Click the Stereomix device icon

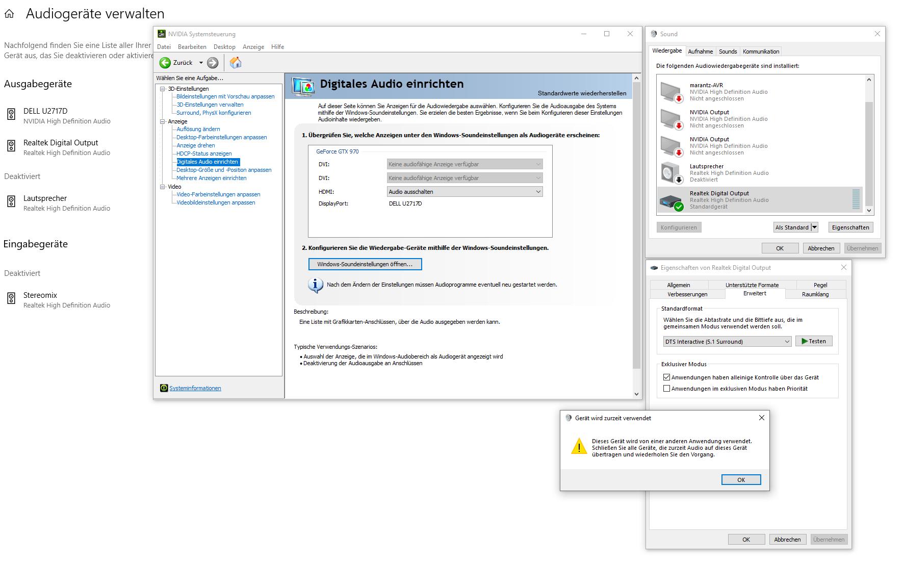pos(11,298)
